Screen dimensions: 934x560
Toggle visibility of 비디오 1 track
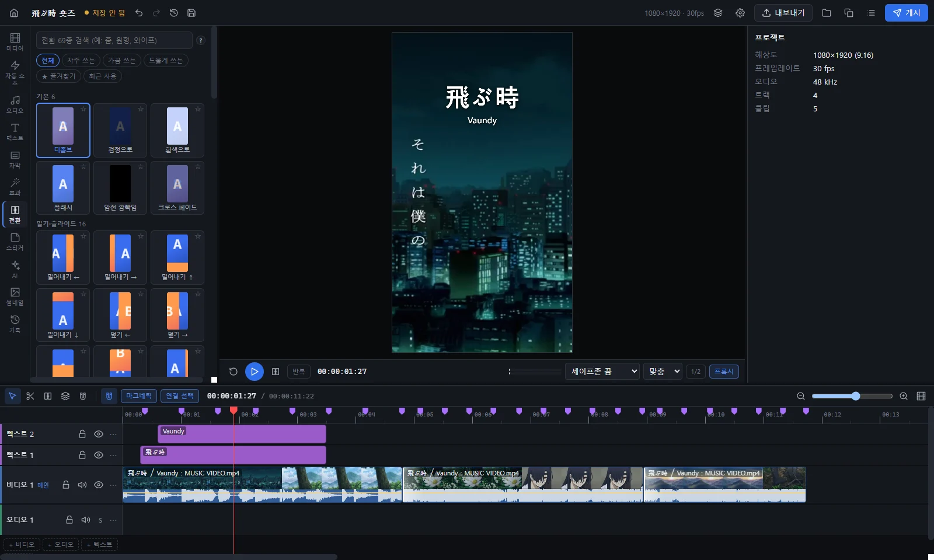99,485
